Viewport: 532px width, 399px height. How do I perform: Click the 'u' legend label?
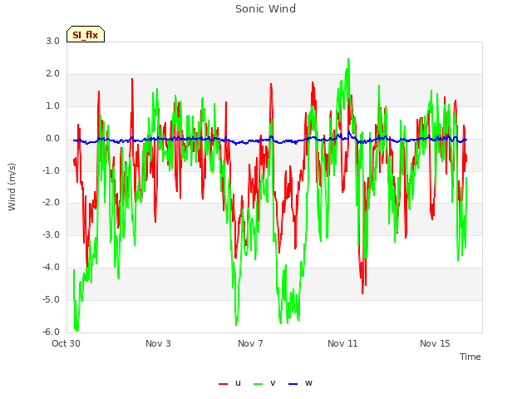pos(238,383)
